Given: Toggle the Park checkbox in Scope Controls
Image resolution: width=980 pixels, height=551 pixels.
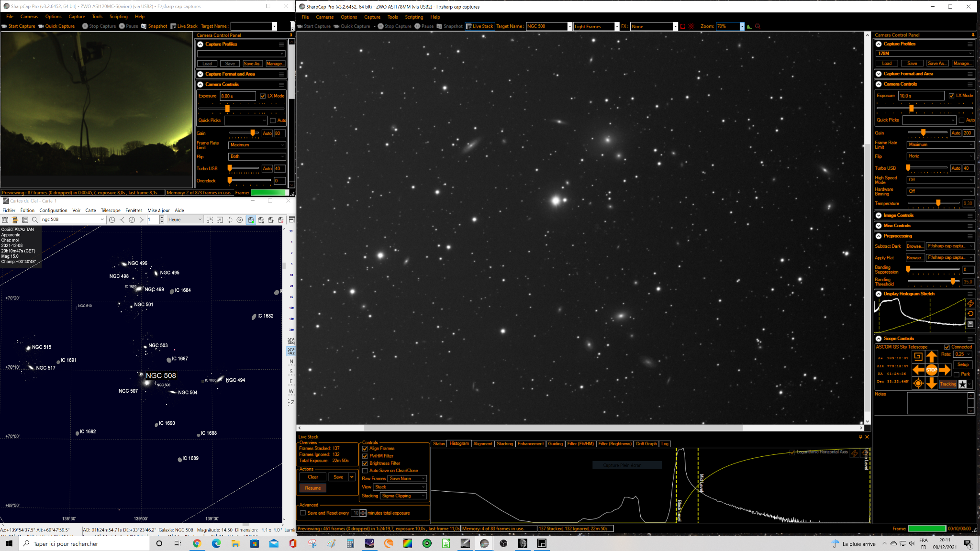Looking at the screenshot, I should [957, 374].
